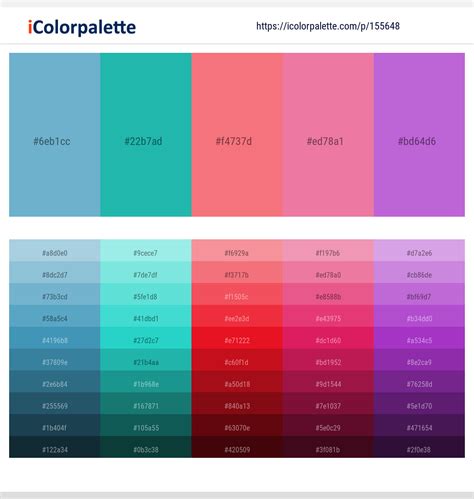Pick the #122a34 darkest blue shade

pos(55,447)
